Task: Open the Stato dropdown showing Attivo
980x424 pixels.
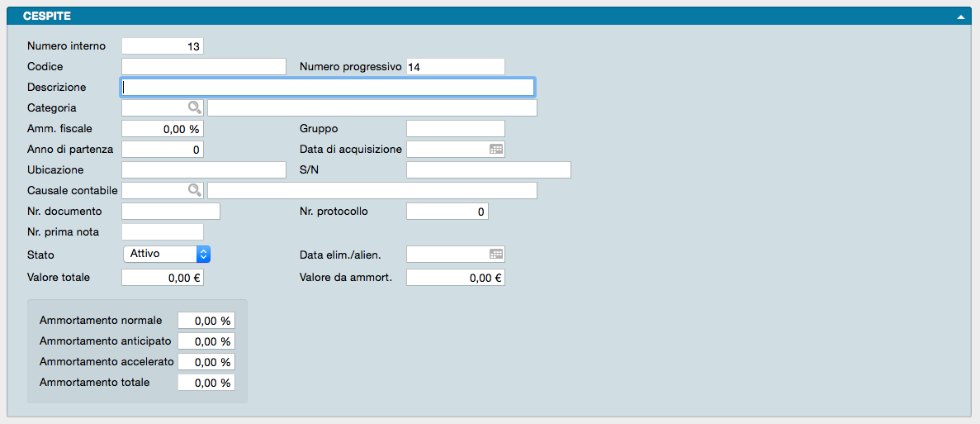Action: [x=167, y=254]
